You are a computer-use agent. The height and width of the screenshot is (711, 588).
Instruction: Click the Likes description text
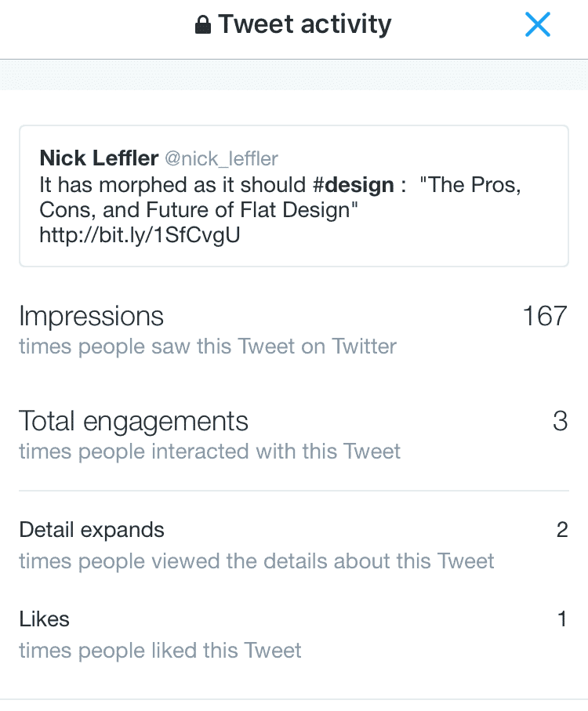160,650
